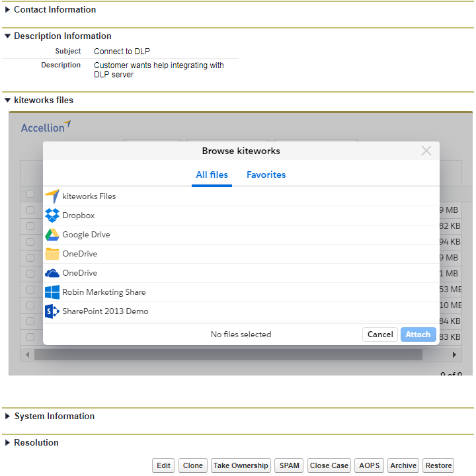This screenshot has width=476, height=476.
Task: Open Robin Marketing Share row
Action: tap(241, 292)
